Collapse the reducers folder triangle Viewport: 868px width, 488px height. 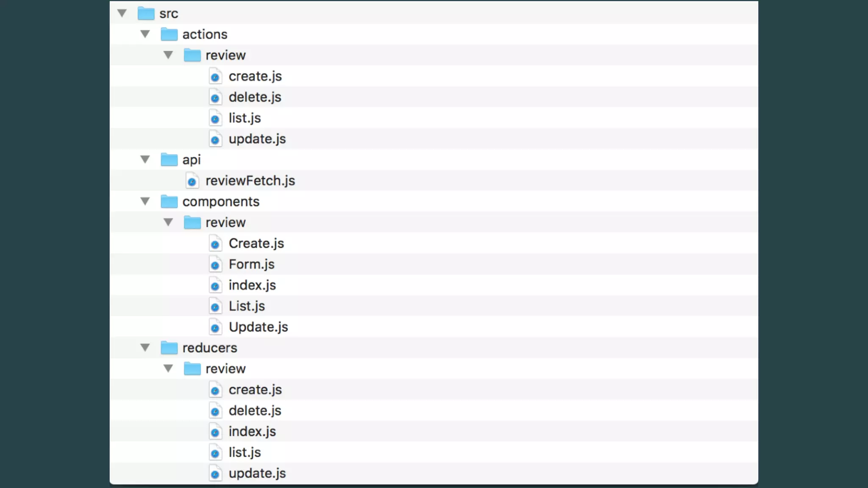[x=145, y=347]
